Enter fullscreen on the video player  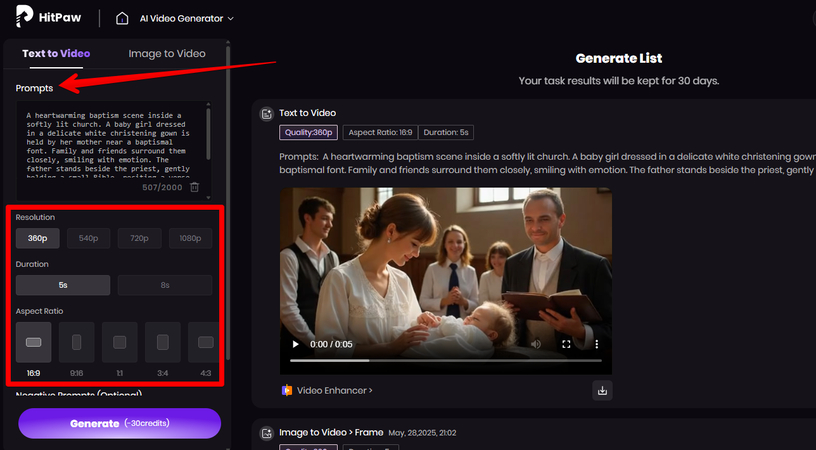tap(566, 344)
